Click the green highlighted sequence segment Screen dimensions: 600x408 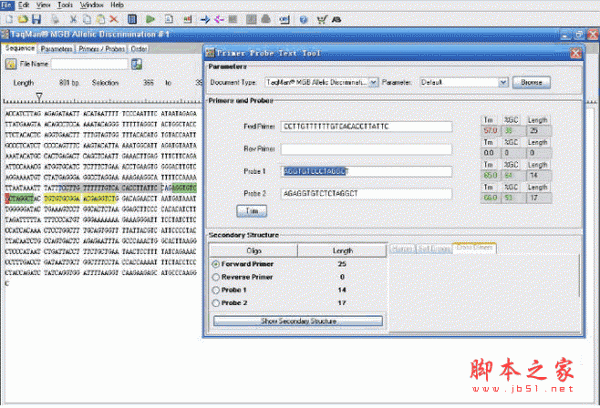[x=184, y=188]
